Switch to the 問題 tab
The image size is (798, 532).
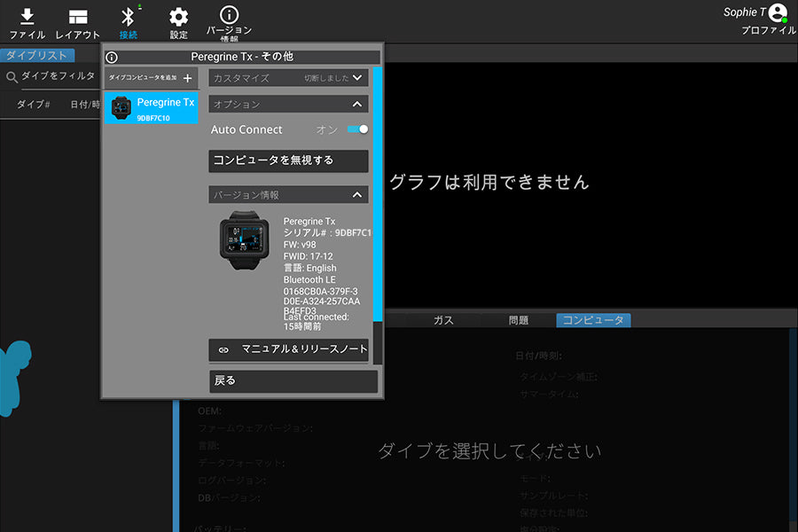point(519,320)
